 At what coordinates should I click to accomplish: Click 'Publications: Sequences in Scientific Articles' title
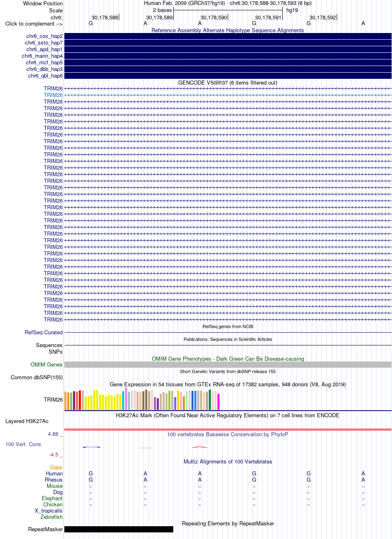coord(228,339)
